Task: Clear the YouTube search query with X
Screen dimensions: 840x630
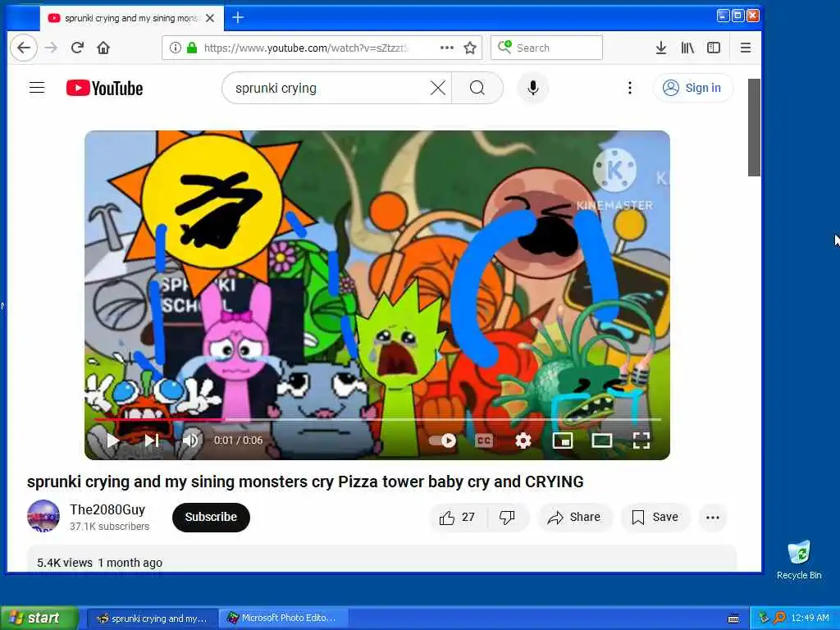Action: (438, 88)
